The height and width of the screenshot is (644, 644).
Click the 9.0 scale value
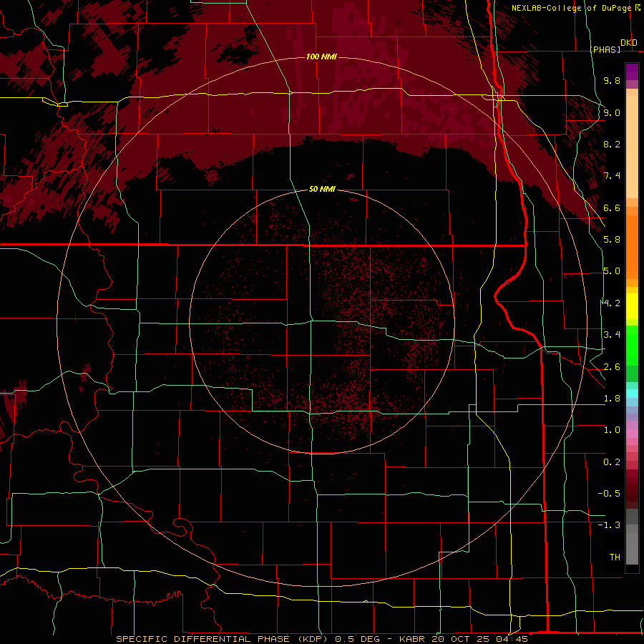[x=612, y=112]
